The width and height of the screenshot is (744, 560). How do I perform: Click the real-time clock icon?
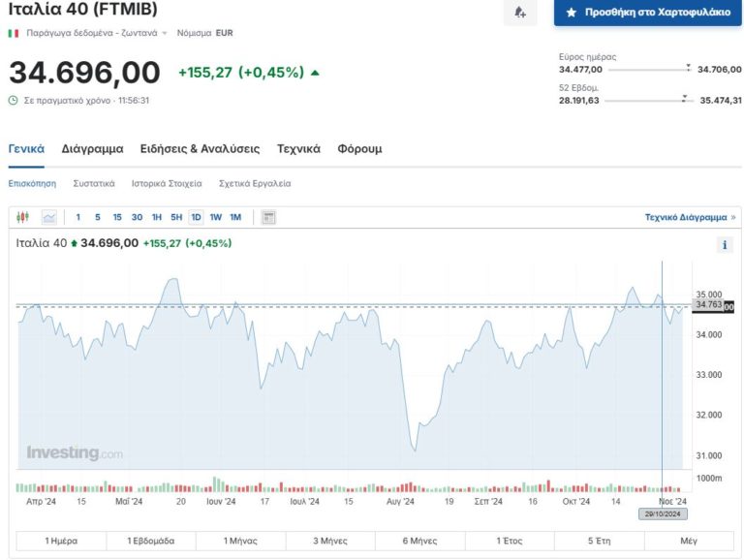pos(13,100)
